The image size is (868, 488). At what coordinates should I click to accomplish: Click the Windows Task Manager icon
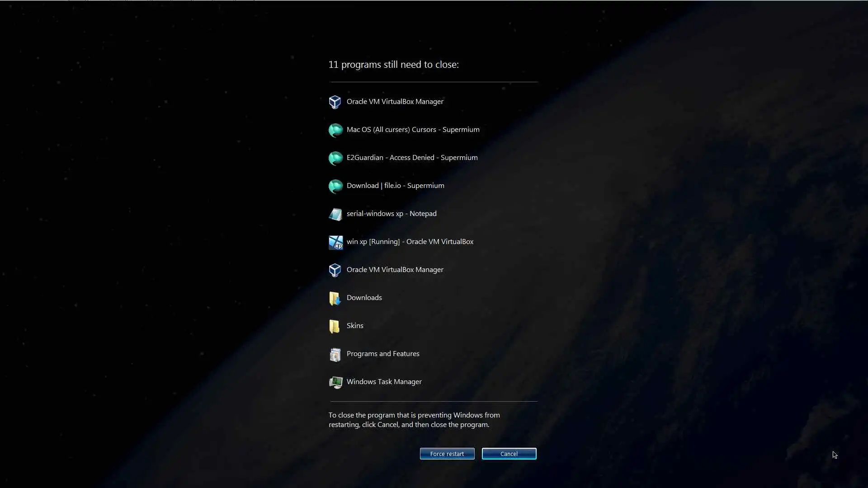coord(335,382)
